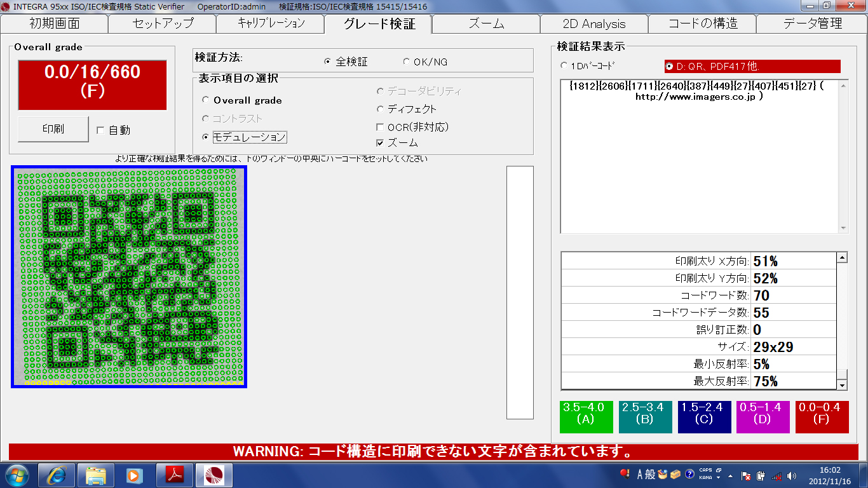
Task: Select the 2D: QR, PDF417他 radio button
Action: point(669,66)
